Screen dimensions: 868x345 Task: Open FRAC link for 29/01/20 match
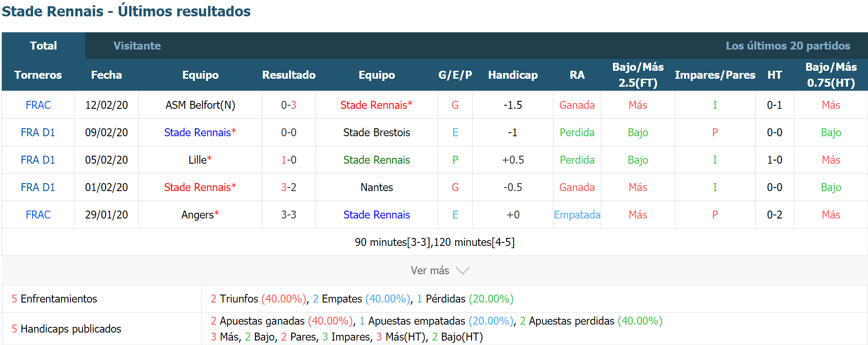(38, 215)
